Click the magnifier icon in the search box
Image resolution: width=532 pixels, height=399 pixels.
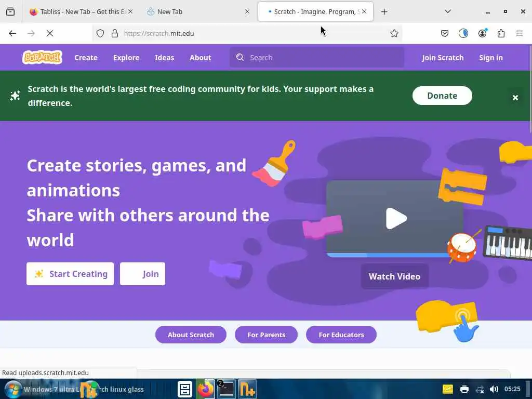pyautogui.click(x=240, y=57)
